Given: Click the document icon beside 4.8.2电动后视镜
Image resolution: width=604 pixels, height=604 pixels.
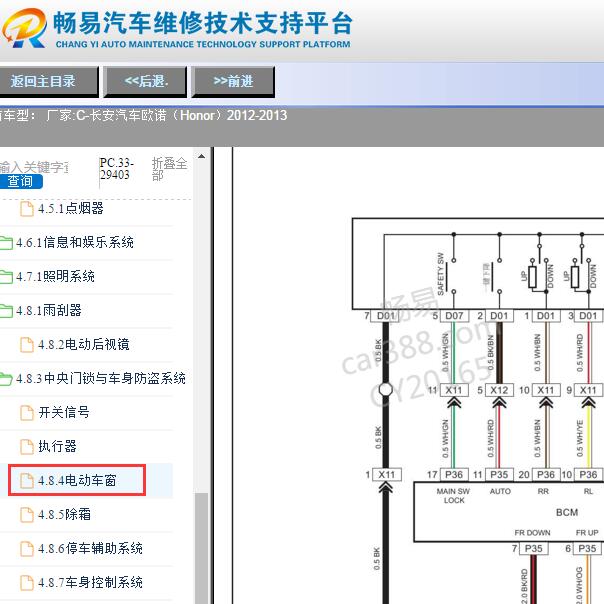Looking at the screenshot, I should (x=27, y=345).
